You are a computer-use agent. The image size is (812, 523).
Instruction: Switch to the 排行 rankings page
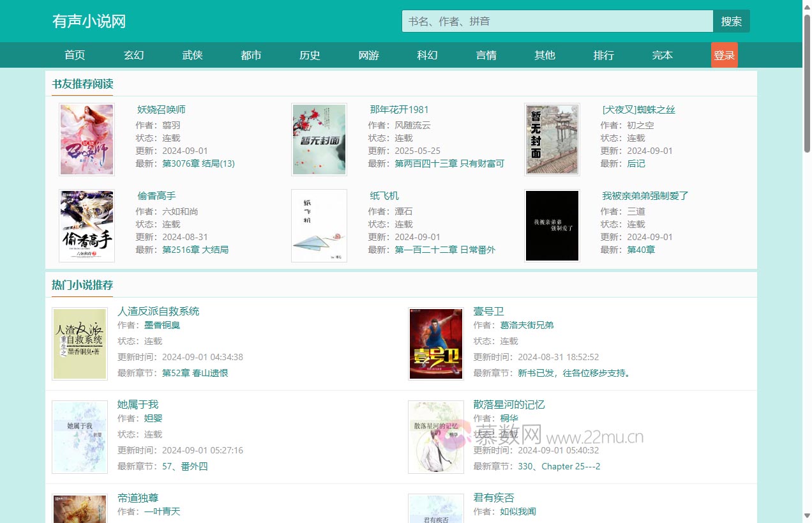[x=603, y=56]
